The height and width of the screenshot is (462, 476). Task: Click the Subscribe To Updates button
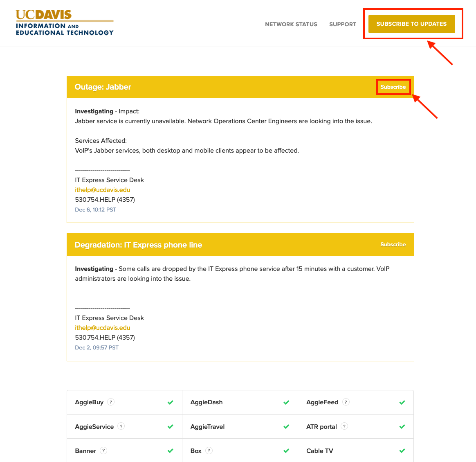coord(411,24)
